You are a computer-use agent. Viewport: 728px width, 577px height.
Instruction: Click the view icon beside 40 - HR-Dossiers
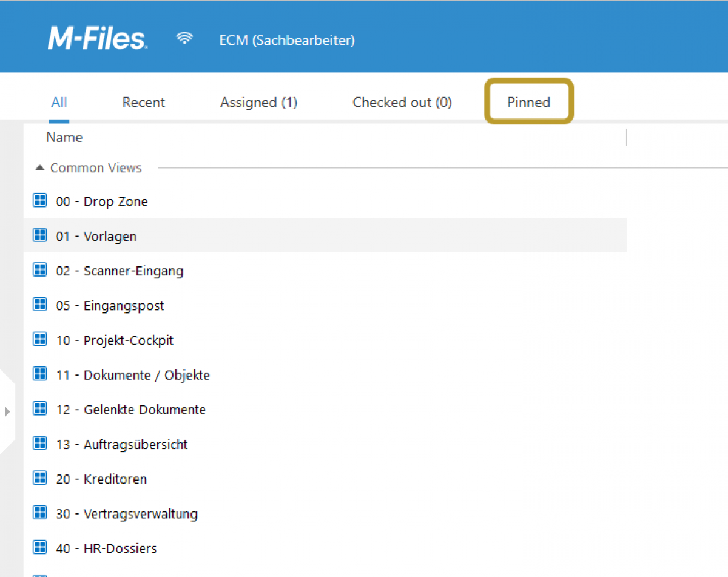pos(39,547)
